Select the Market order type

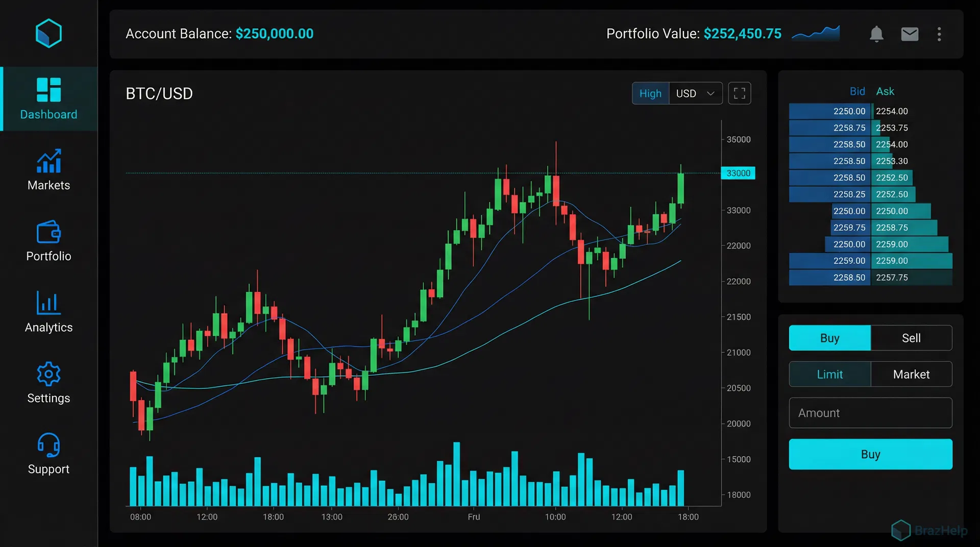point(912,374)
